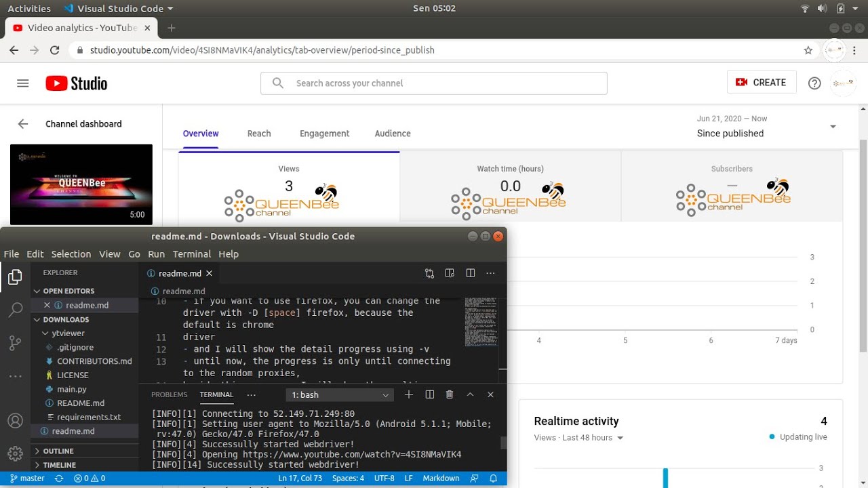Click Ln 17, Col 73 in status bar
This screenshot has width=868, height=488.
[x=300, y=478]
